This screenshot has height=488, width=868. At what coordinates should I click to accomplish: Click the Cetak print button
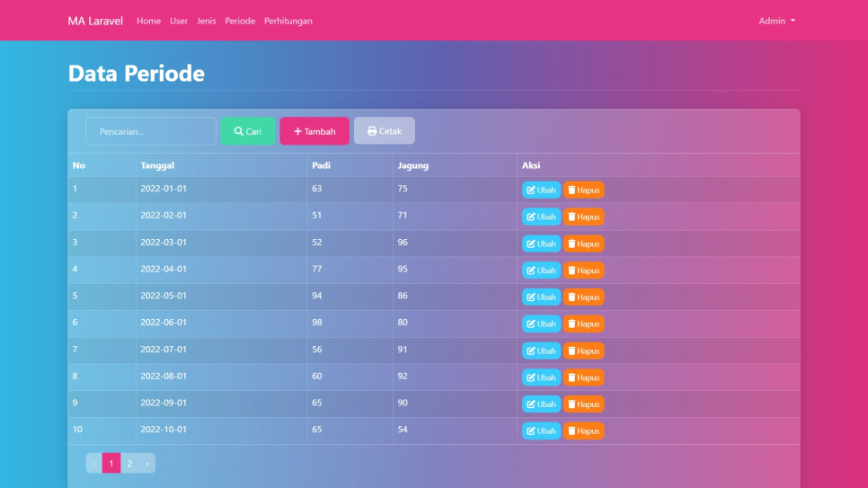pyautogui.click(x=385, y=130)
